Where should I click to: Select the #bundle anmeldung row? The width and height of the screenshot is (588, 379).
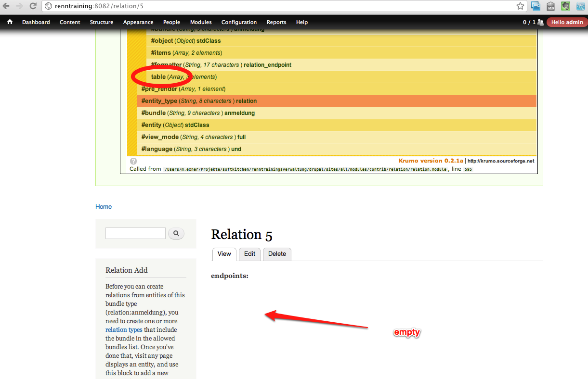pyautogui.click(x=337, y=113)
